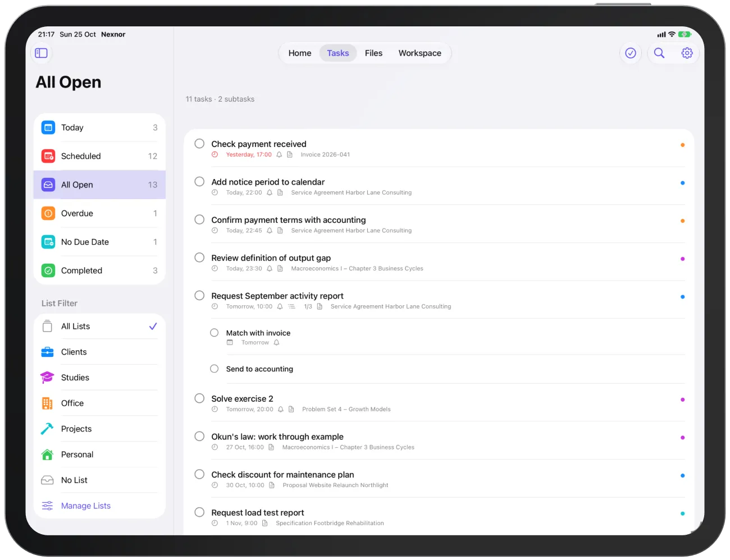Screen dimensions: 730x560
Task: Click 'Proposal Website Relaunch Northlight' document name
Action: click(335, 485)
